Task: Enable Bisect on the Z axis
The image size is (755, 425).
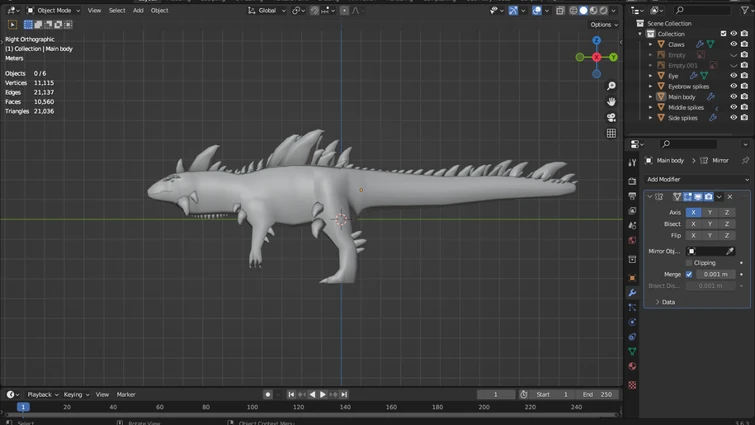Action: tap(727, 224)
